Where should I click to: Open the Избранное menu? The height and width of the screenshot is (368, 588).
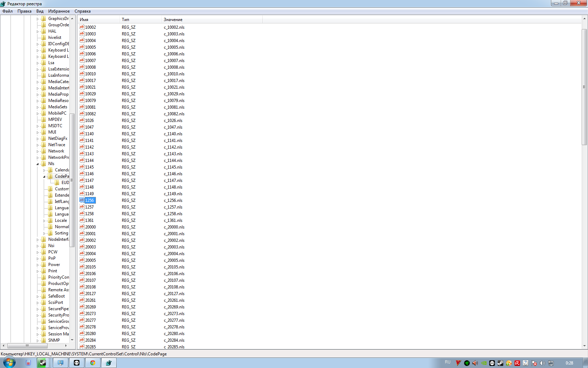point(59,11)
